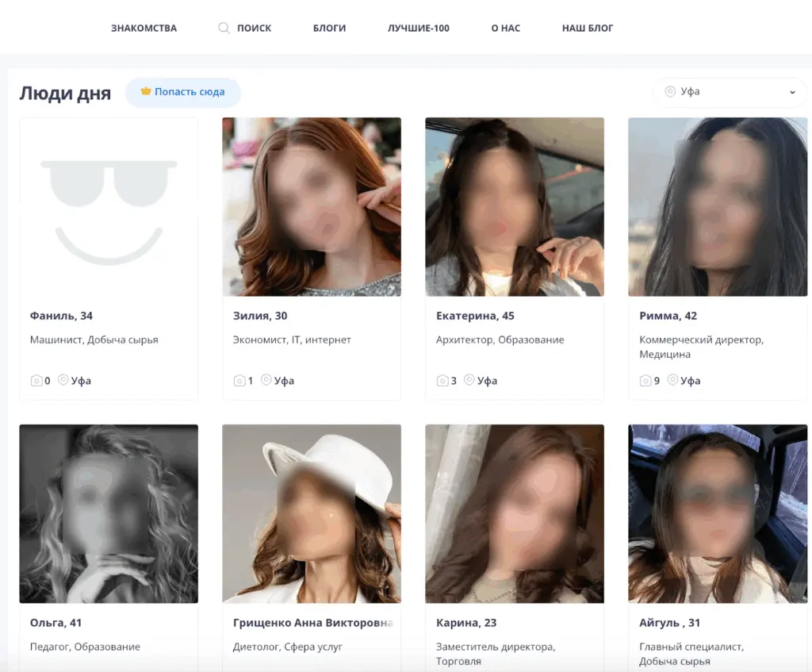Click the location pin icon in city selector
This screenshot has width=812, height=672.
pyautogui.click(x=670, y=91)
